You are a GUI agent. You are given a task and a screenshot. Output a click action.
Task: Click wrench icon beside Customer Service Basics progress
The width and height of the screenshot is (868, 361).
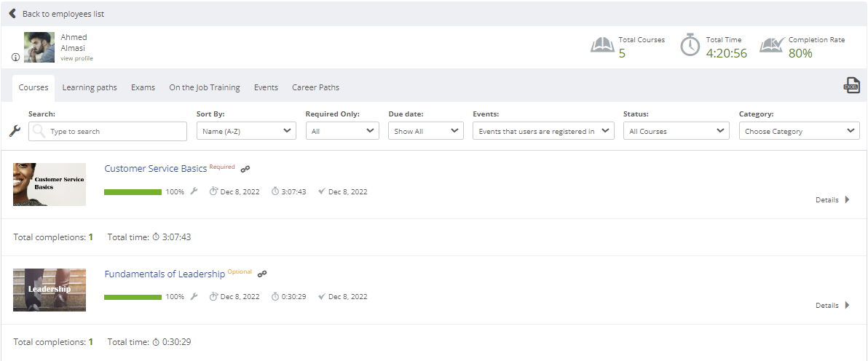[x=194, y=191]
